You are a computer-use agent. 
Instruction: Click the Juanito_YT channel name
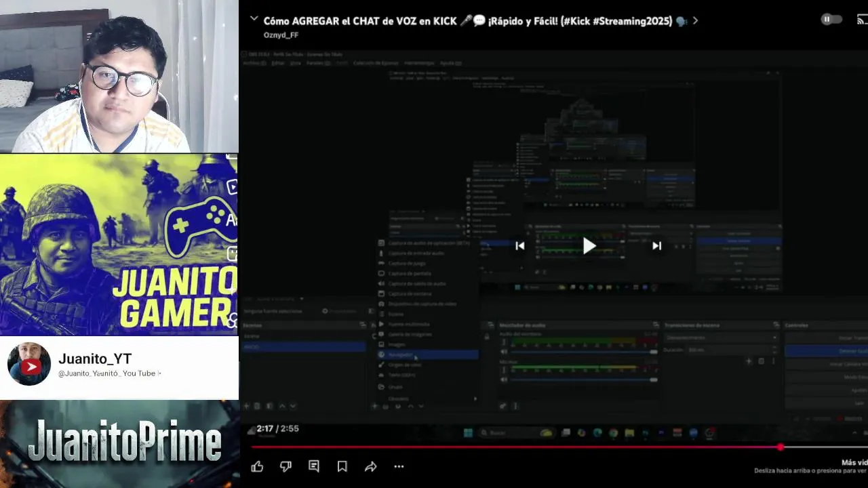pyautogui.click(x=95, y=359)
